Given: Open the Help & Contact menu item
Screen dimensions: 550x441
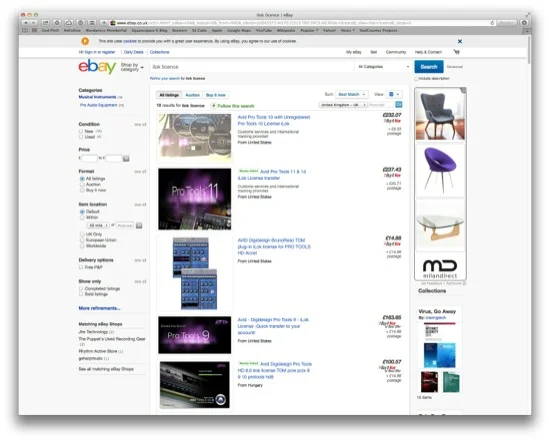Looking at the screenshot, I should [x=428, y=52].
